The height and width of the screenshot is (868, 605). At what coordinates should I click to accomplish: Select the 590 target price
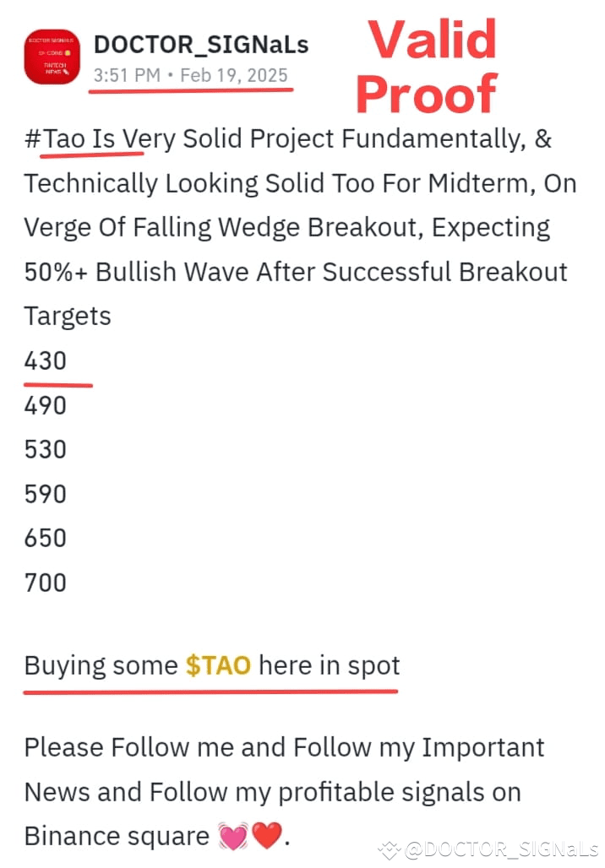click(46, 494)
